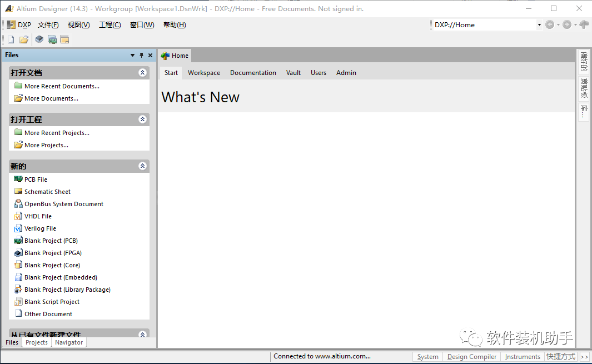Select the Start tab
Viewport: 592px width, 364px height.
point(171,72)
